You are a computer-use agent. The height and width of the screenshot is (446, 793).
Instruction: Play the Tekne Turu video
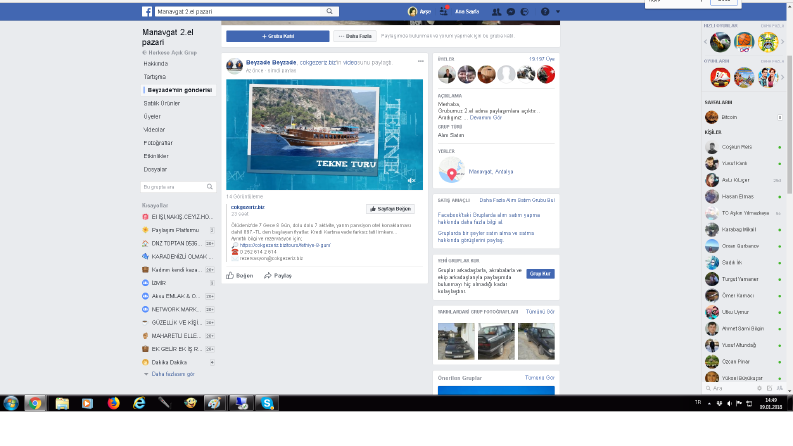coord(324,135)
